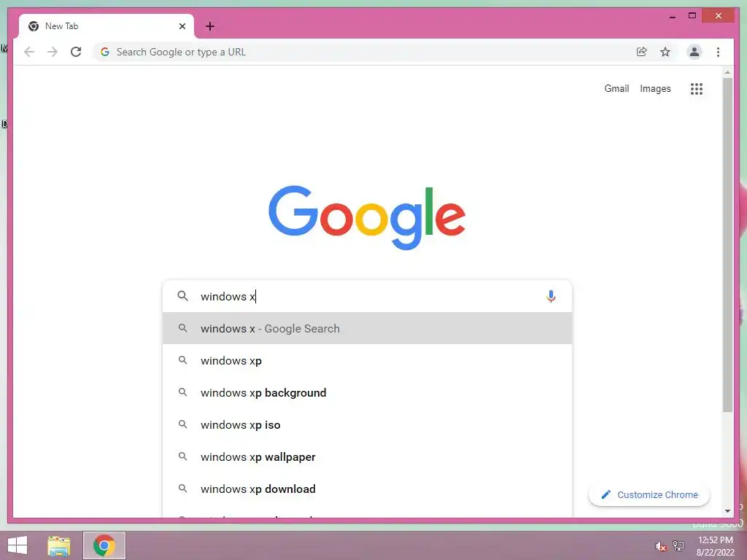Click the muted volume icon in the tray
Screen dimensions: 747x560
tap(660, 546)
